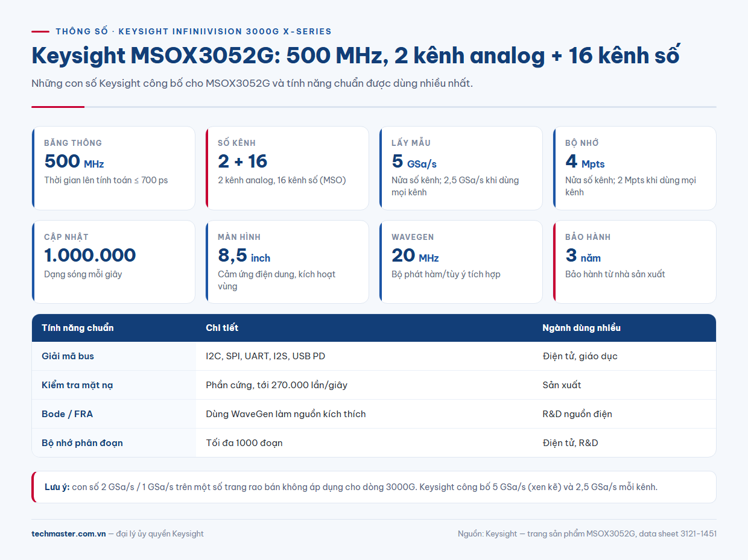The width and height of the screenshot is (748, 560).
Task: Click the 'Chi tiết' column header
Action: pos(222,328)
